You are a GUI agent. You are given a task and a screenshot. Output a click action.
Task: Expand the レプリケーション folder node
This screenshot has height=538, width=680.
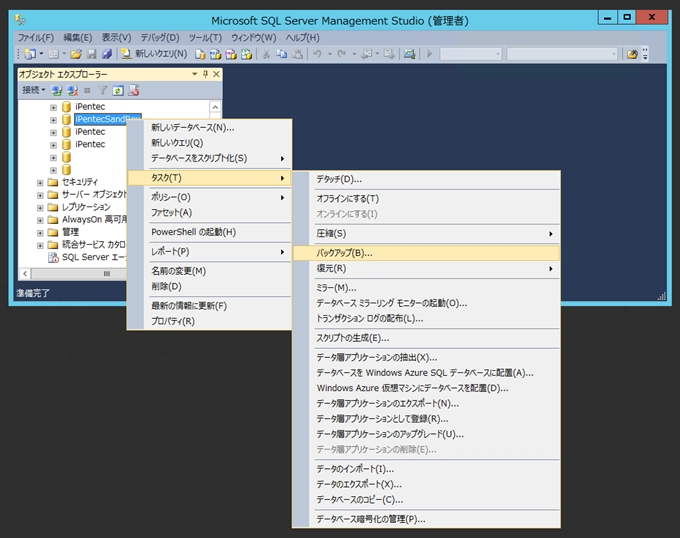[x=40, y=208]
